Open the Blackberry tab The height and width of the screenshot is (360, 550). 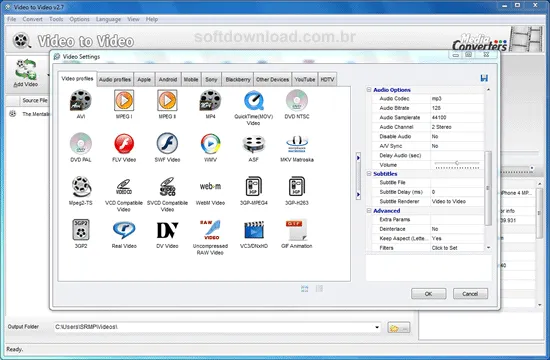238,80
